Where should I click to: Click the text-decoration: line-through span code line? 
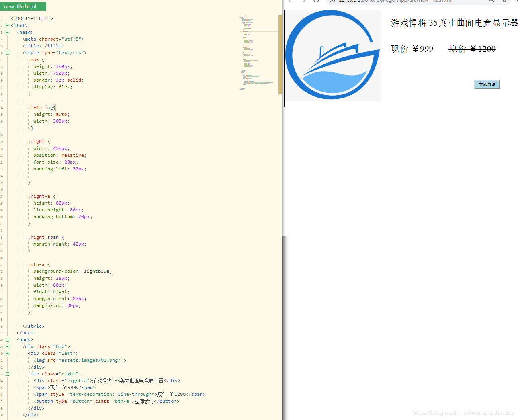(119, 394)
